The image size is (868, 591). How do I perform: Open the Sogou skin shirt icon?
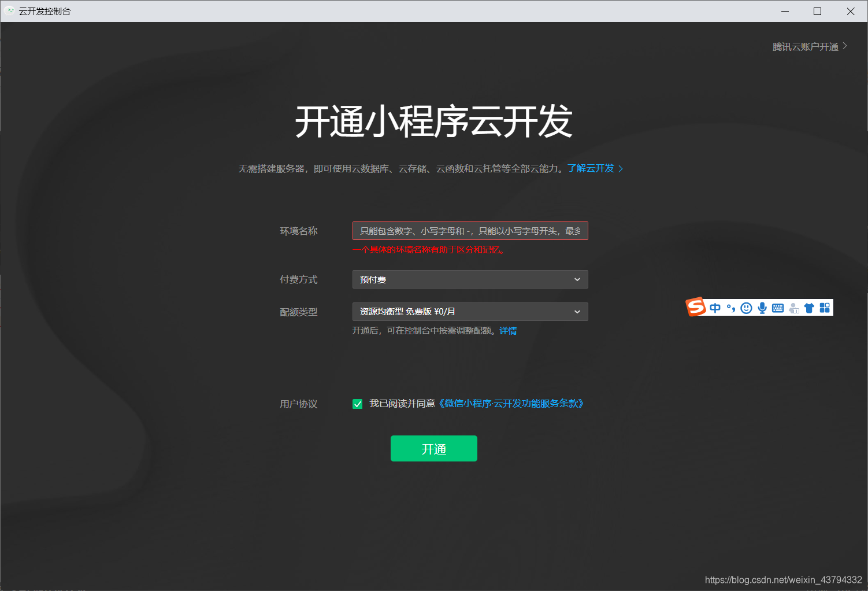[809, 308]
